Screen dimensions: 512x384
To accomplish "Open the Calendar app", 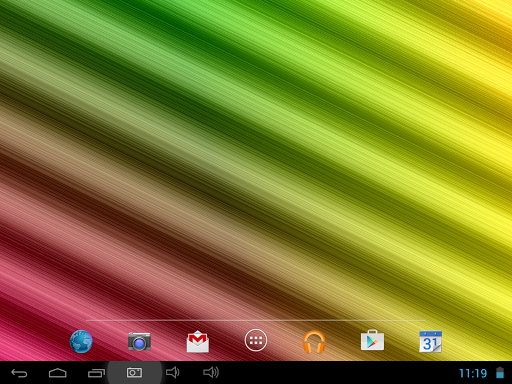I will click(x=430, y=341).
